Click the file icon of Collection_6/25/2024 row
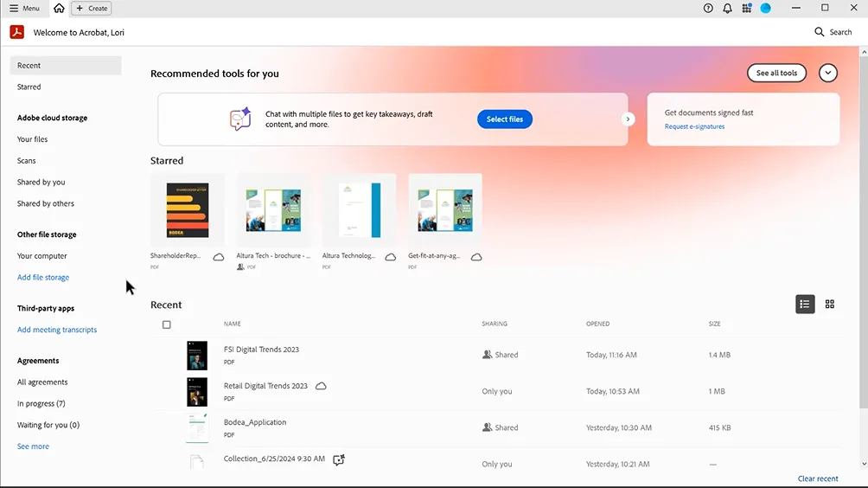868x488 pixels. tap(196, 461)
